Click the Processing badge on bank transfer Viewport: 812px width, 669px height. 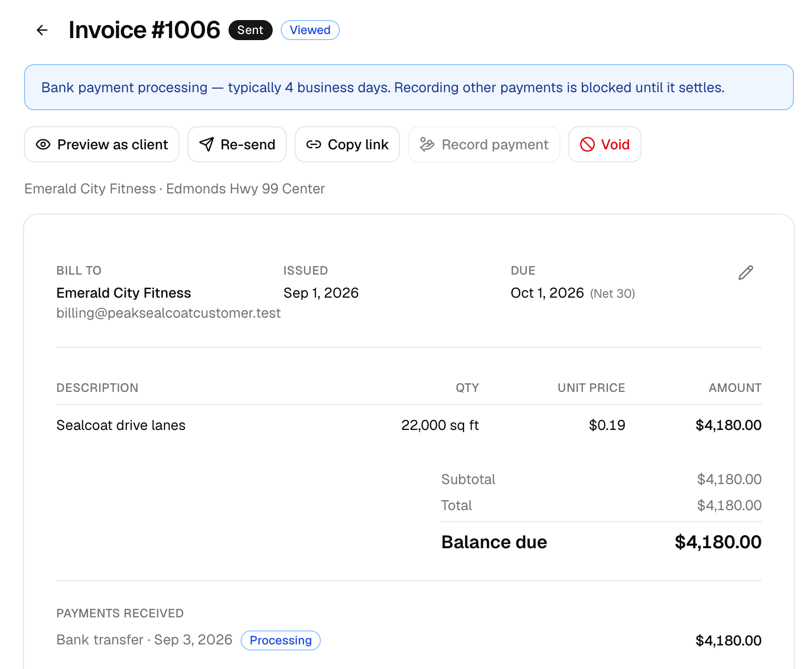[281, 640]
